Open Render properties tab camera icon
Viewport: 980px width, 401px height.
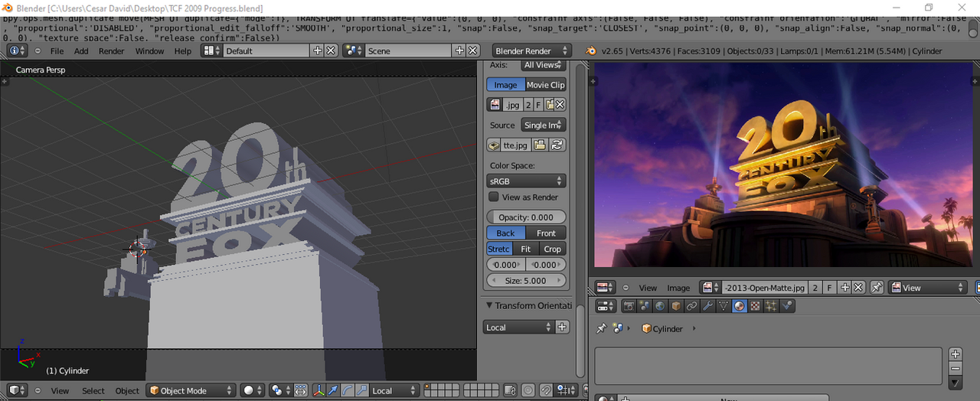click(x=629, y=306)
